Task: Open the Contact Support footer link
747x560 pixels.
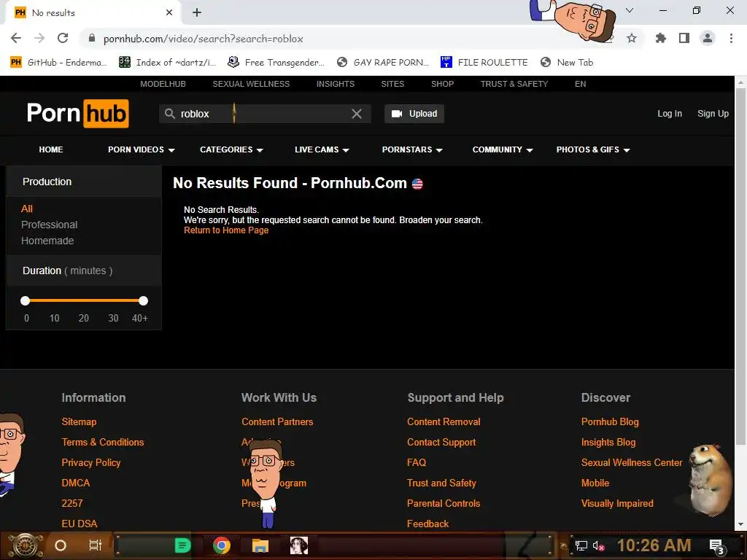Action: click(x=441, y=443)
